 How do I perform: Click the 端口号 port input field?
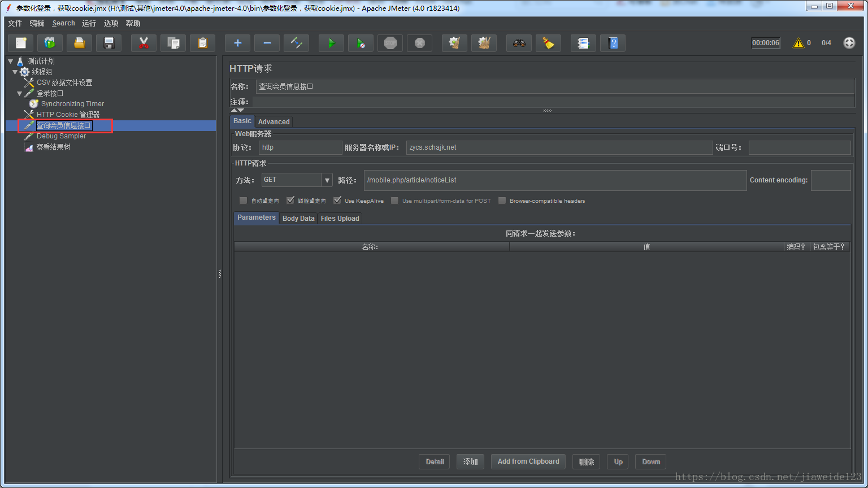pos(800,147)
